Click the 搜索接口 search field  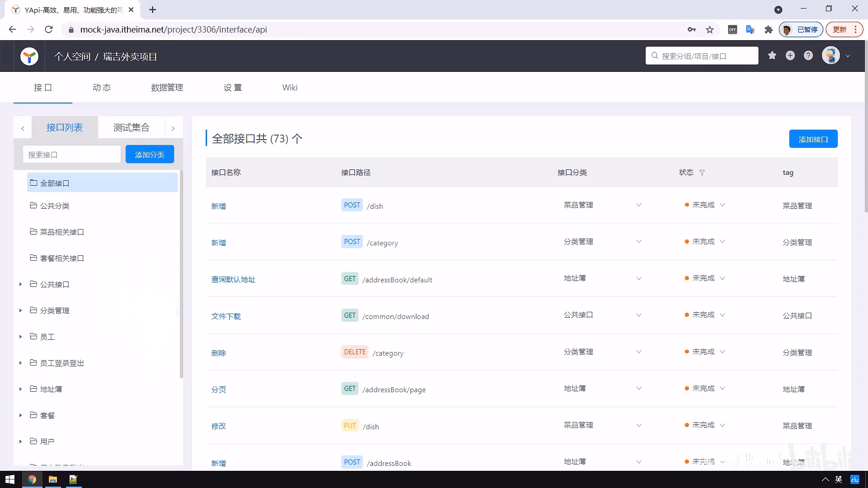pos(72,155)
